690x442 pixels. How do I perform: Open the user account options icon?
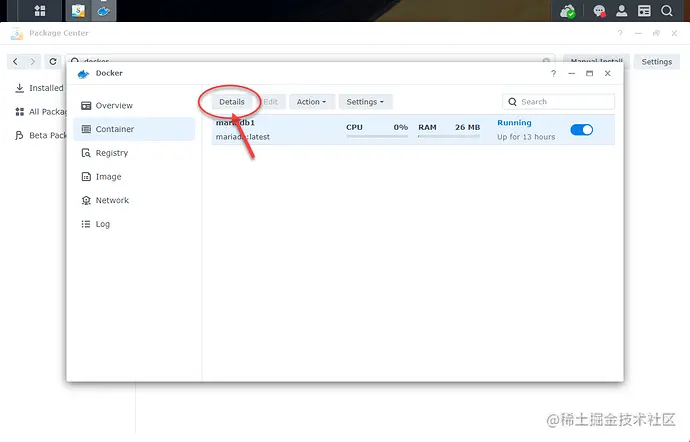click(x=621, y=11)
